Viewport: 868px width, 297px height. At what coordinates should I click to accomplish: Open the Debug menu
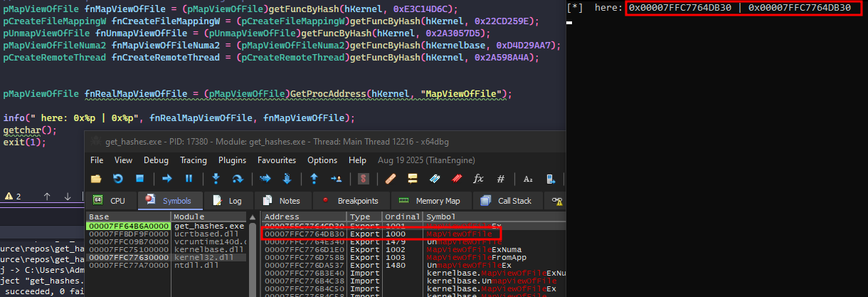coord(155,160)
